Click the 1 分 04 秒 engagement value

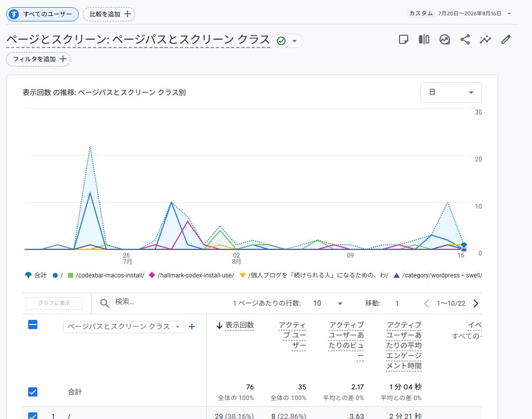tap(406, 387)
